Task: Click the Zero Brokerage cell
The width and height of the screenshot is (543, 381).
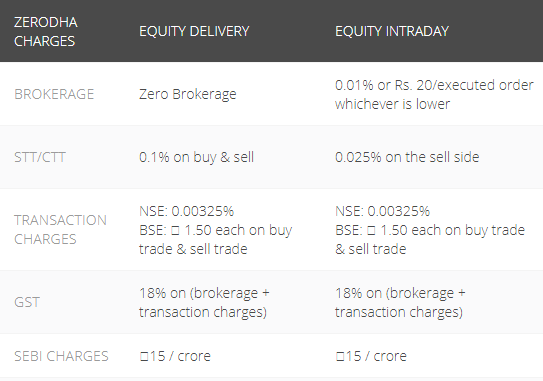Action: coord(188,94)
